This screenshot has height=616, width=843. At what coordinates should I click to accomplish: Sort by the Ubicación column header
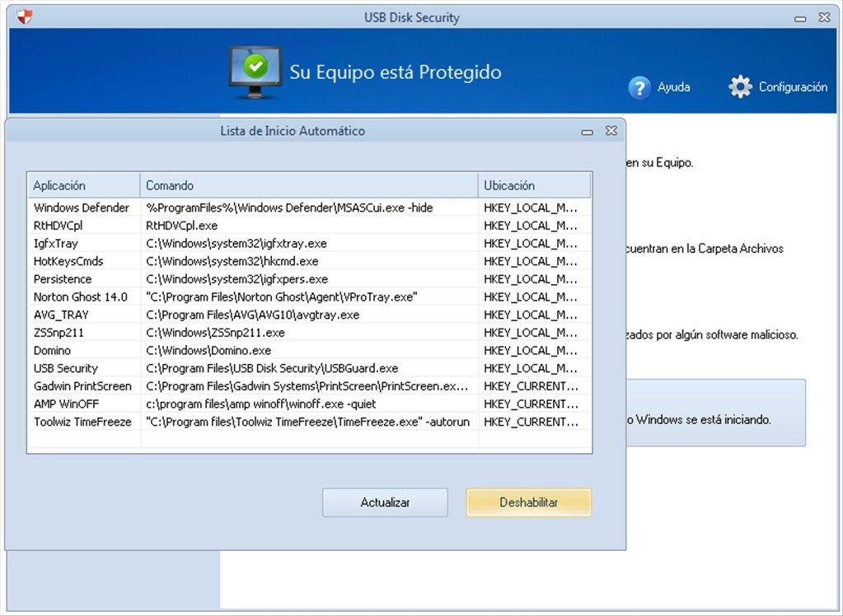(535, 185)
